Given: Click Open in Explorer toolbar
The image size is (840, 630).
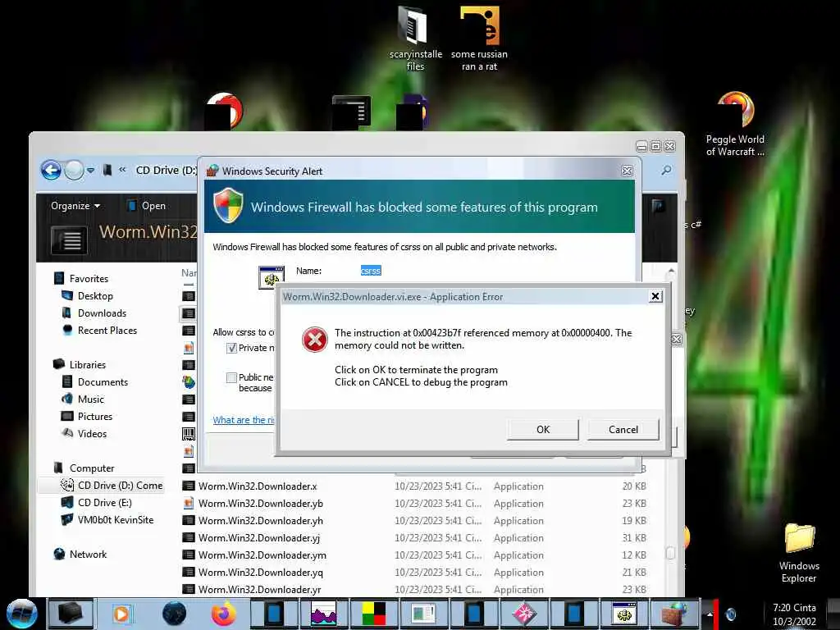Looking at the screenshot, I should pos(146,206).
